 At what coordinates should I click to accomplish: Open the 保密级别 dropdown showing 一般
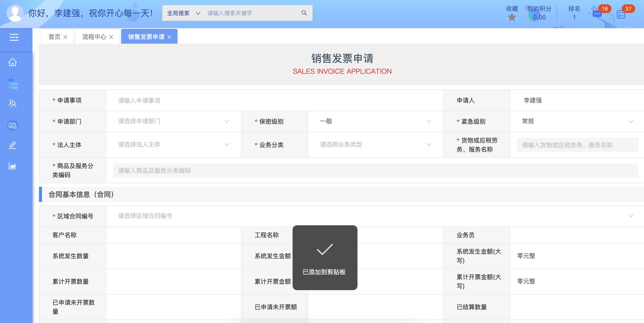point(375,122)
